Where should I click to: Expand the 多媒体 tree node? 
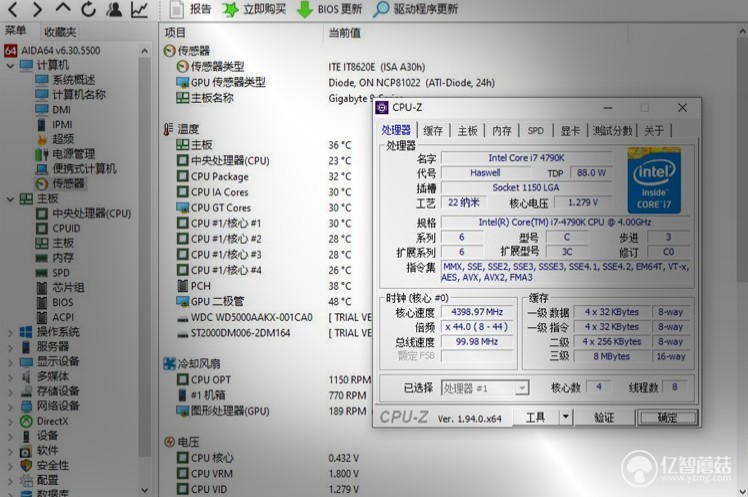click(x=10, y=377)
